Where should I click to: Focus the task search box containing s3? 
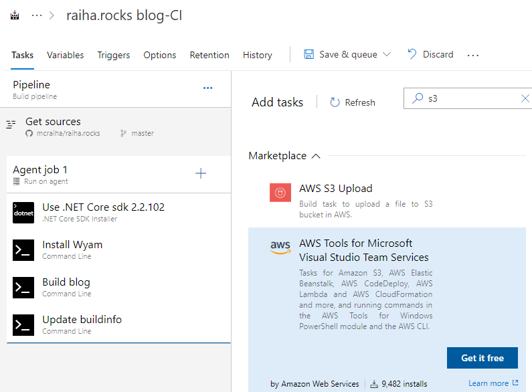coord(468,98)
